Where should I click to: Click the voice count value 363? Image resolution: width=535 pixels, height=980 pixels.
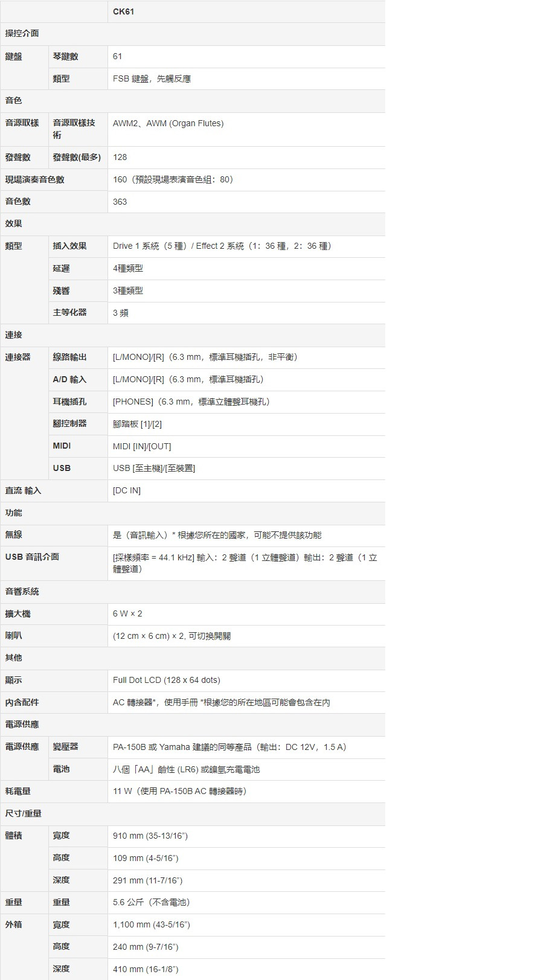[x=120, y=202]
